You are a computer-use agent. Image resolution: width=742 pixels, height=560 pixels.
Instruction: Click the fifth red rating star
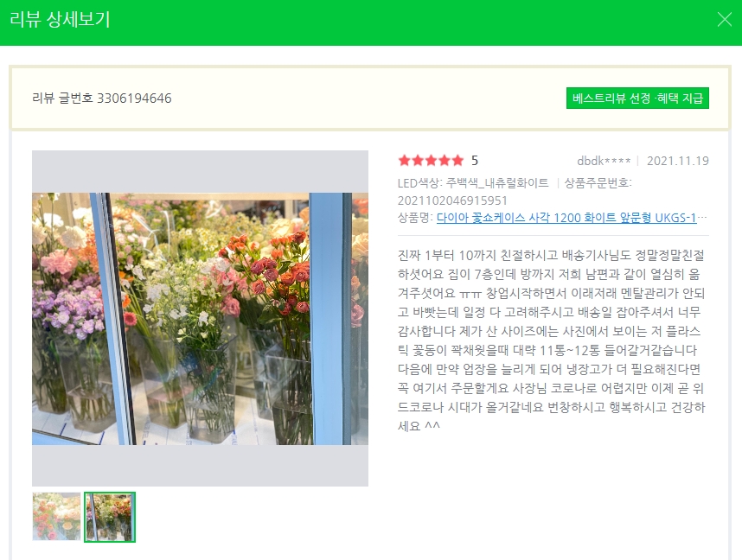pyautogui.click(x=457, y=161)
